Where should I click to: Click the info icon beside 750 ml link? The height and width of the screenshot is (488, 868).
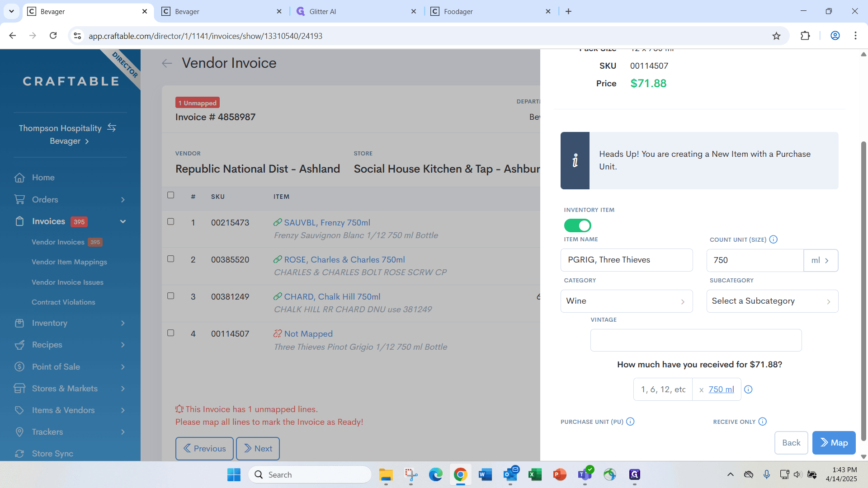pyautogui.click(x=748, y=389)
